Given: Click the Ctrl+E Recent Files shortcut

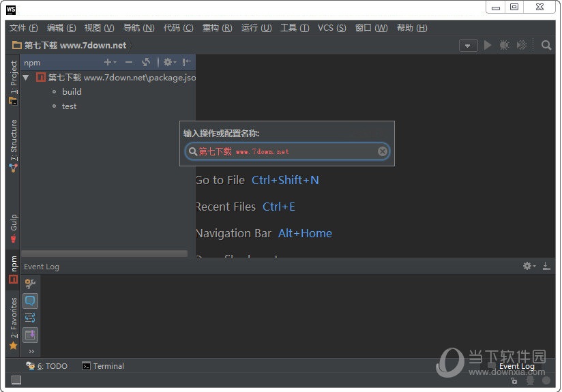Looking at the screenshot, I should [279, 207].
